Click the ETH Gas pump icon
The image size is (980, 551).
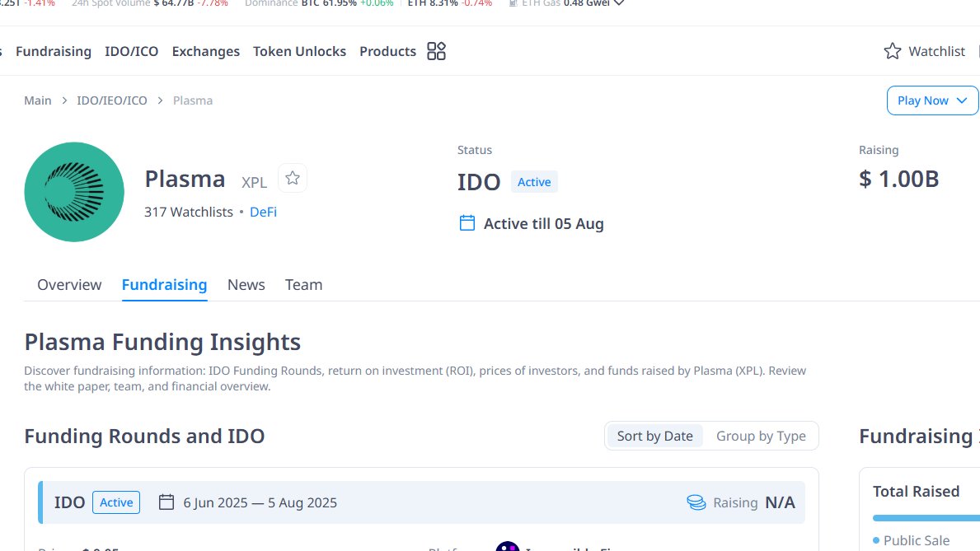tap(513, 3)
